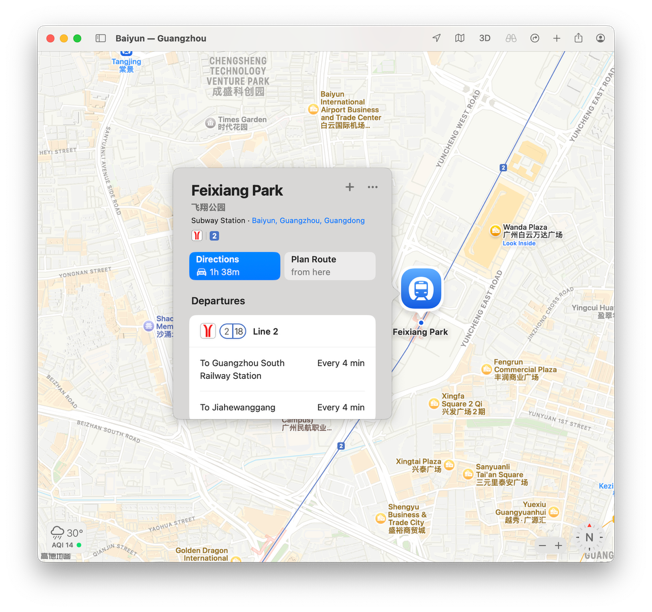Select departure to Guangzhou South Railway Station
The image size is (652, 612).
pos(282,369)
